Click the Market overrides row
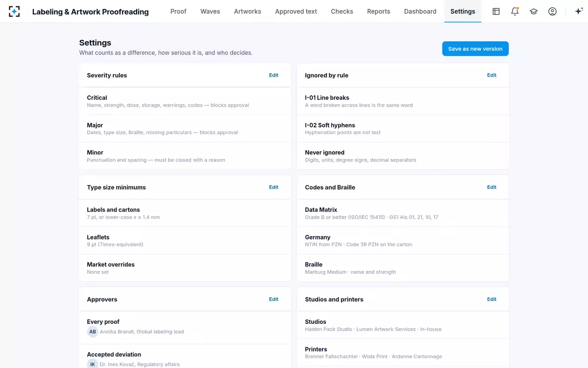588x368 pixels. click(185, 268)
